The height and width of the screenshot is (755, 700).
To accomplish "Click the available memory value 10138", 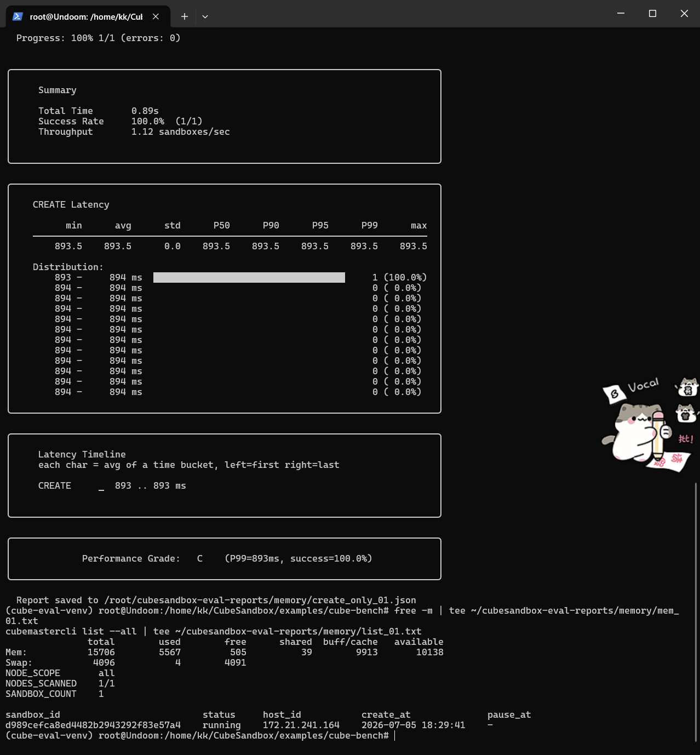I will point(430,652).
